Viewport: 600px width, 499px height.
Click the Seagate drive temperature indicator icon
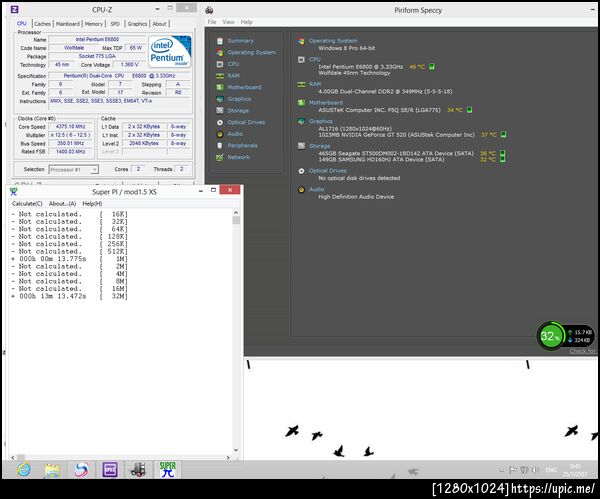(x=502, y=153)
